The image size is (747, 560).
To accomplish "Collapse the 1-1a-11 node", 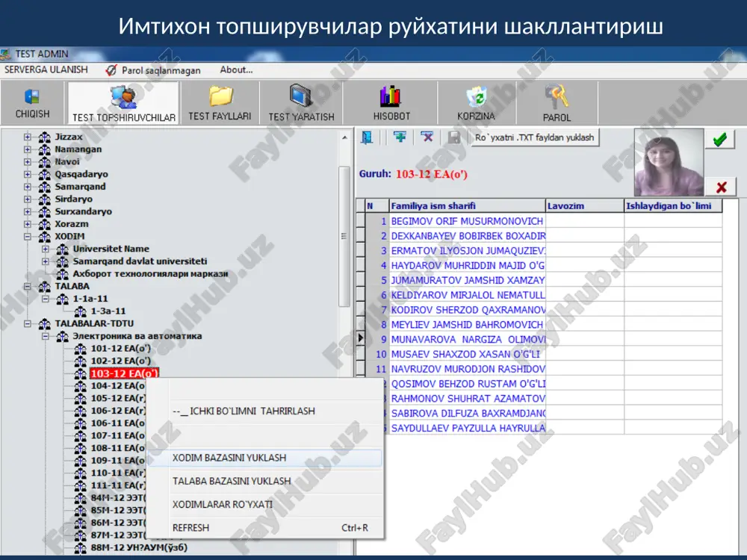I will (46, 299).
